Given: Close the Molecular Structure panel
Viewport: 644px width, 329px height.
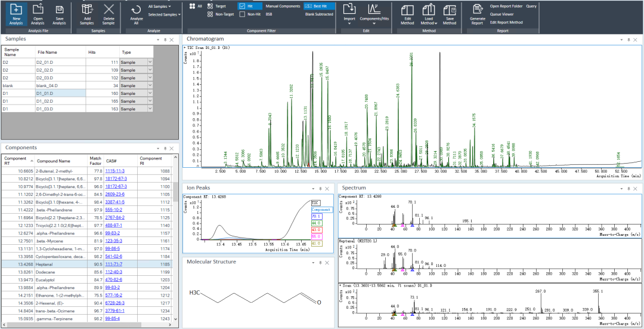Looking at the screenshot, I should click(x=327, y=262).
